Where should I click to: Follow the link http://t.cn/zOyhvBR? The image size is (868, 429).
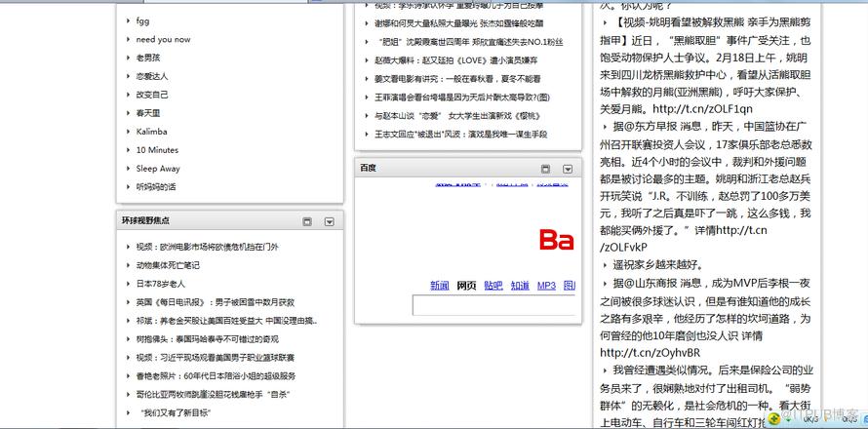coord(650,353)
